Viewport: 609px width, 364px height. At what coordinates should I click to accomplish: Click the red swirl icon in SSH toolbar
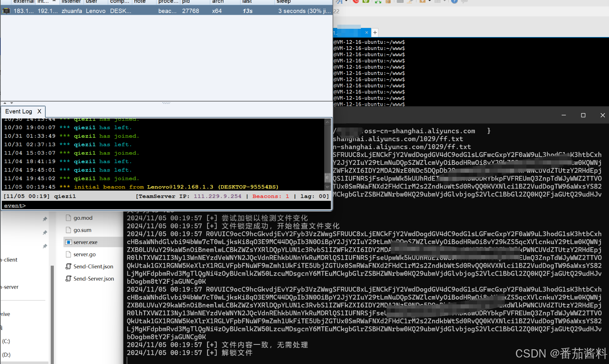[x=356, y=1]
